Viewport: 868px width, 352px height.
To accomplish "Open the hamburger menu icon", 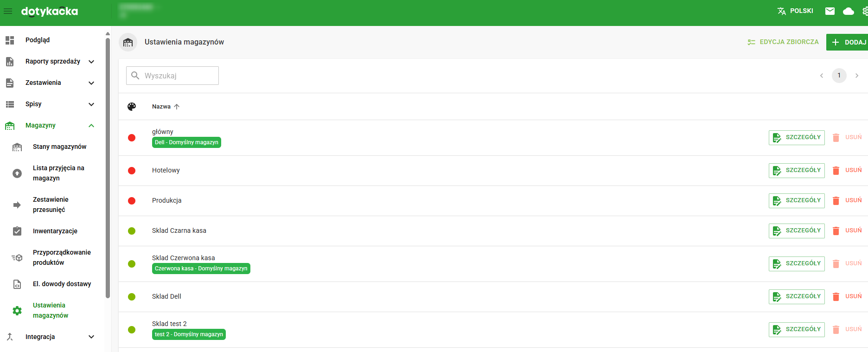I will click(8, 11).
